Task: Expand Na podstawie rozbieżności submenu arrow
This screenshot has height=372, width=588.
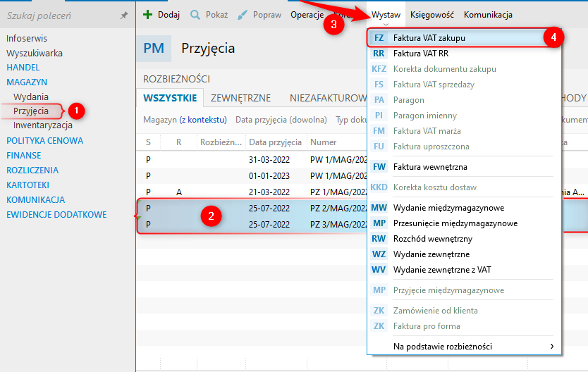Action: click(x=552, y=346)
